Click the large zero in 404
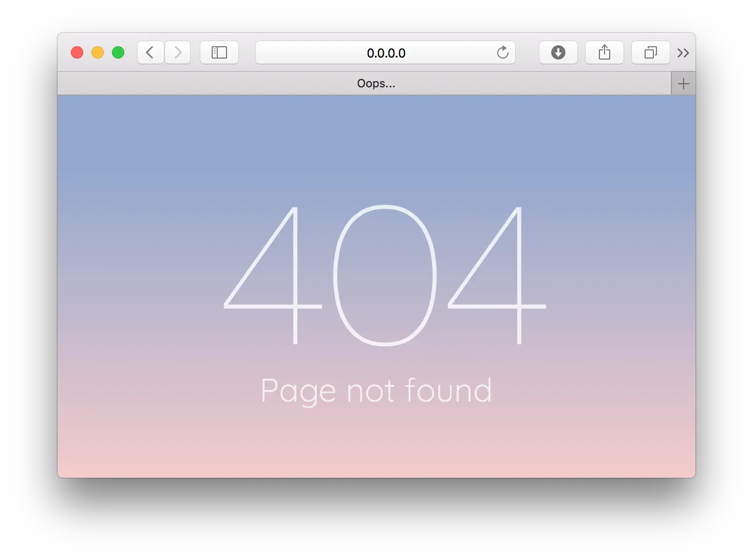This screenshot has width=753, height=560. click(385, 275)
